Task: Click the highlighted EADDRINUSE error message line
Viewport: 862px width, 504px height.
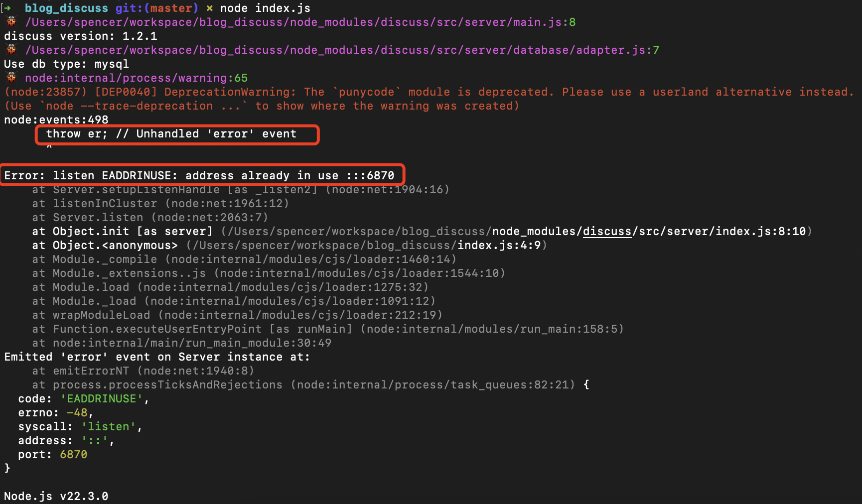Action: click(199, 175)
